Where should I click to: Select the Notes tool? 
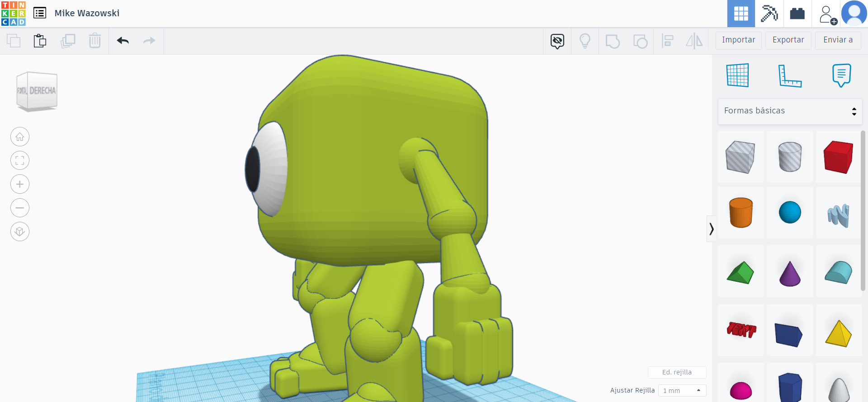[x=841, y=75]
